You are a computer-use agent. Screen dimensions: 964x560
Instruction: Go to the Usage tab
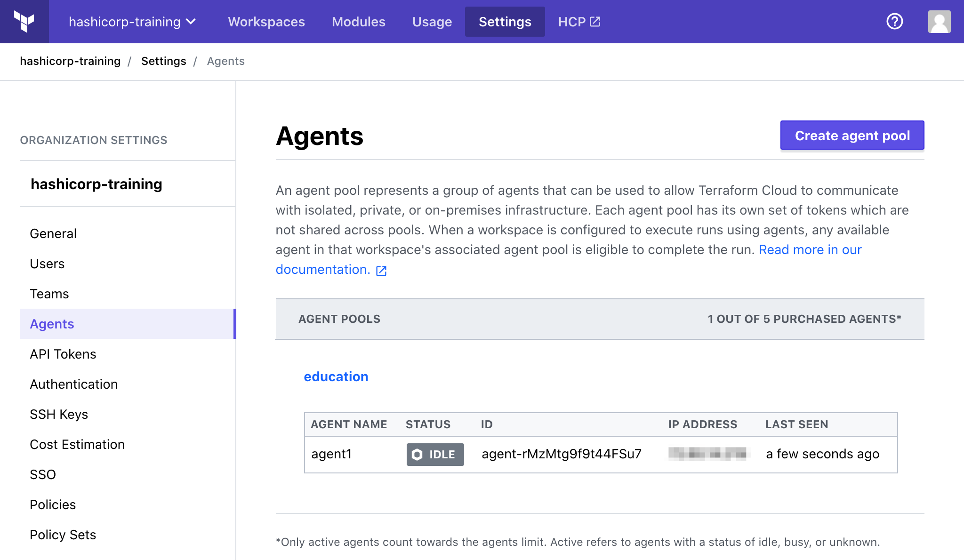(x=432, y=22)
